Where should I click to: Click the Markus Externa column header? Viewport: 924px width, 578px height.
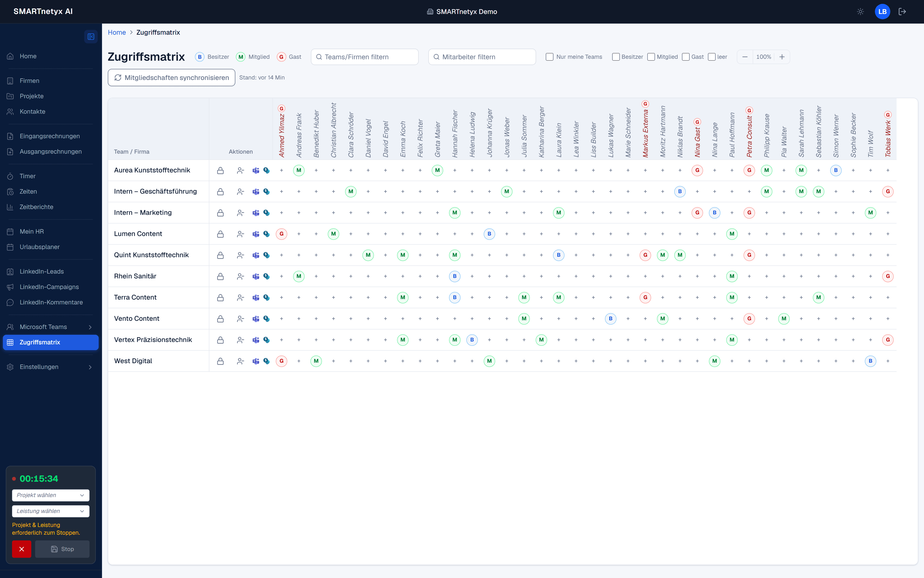coord(645,129)
